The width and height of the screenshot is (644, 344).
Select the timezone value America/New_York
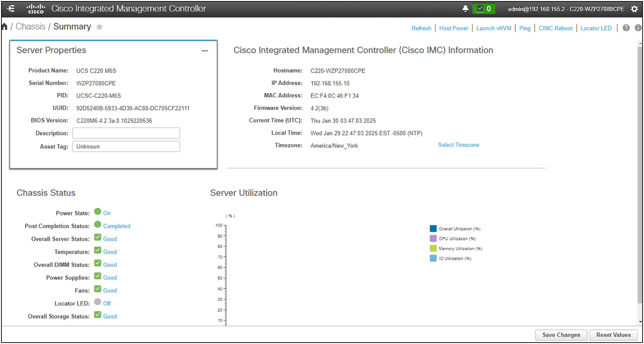pyautogui.click(x=334, y=146)
